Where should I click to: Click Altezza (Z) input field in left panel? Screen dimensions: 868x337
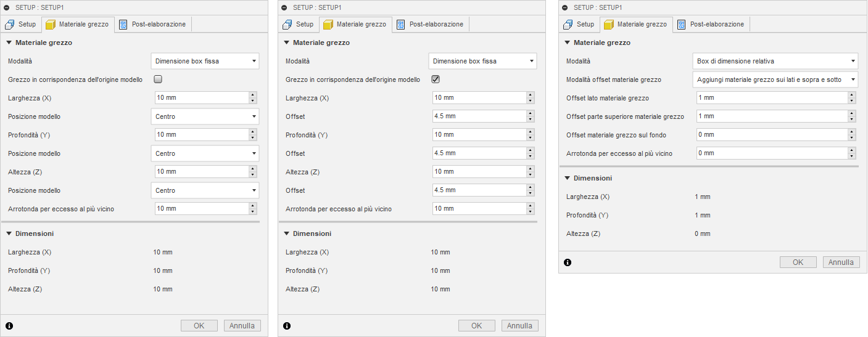(201, 172)
